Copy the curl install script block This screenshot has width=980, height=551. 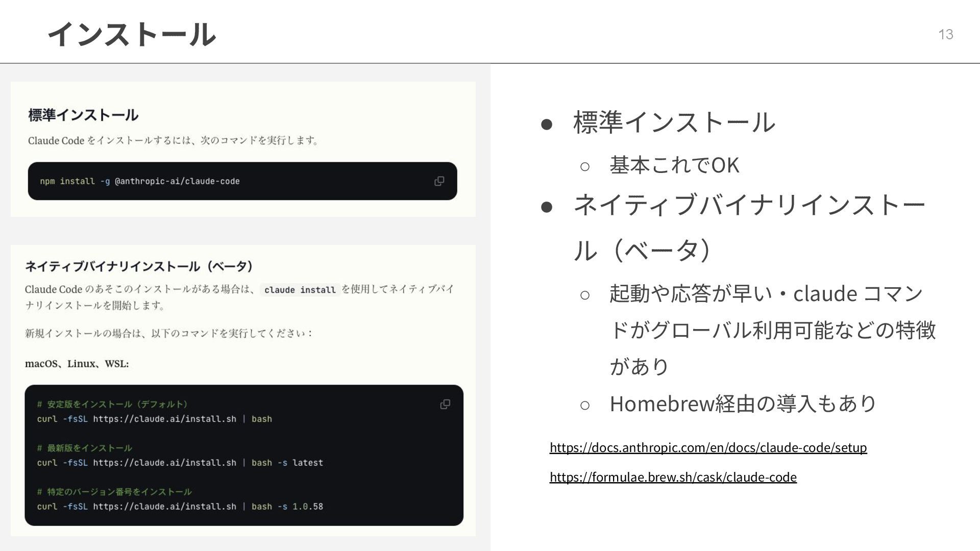point(445,404)
